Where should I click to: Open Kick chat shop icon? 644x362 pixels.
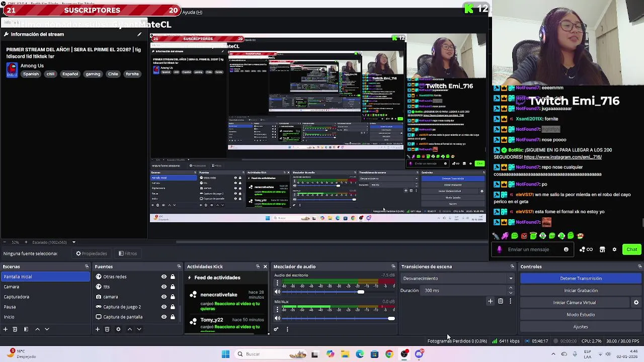pyautogui.click(x=602, y=249)
